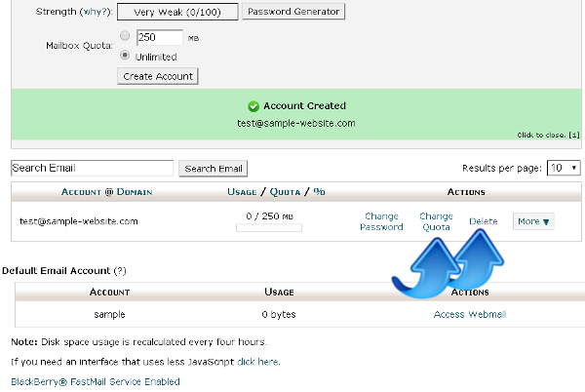
Task: Click the green Account Created checkmark icon
Action: click(x=253, y=106)
